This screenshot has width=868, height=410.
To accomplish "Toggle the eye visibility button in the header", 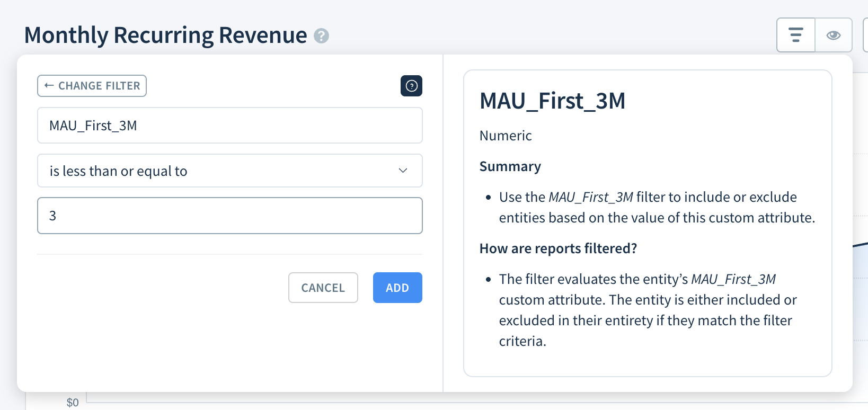I will coord(834,35).
